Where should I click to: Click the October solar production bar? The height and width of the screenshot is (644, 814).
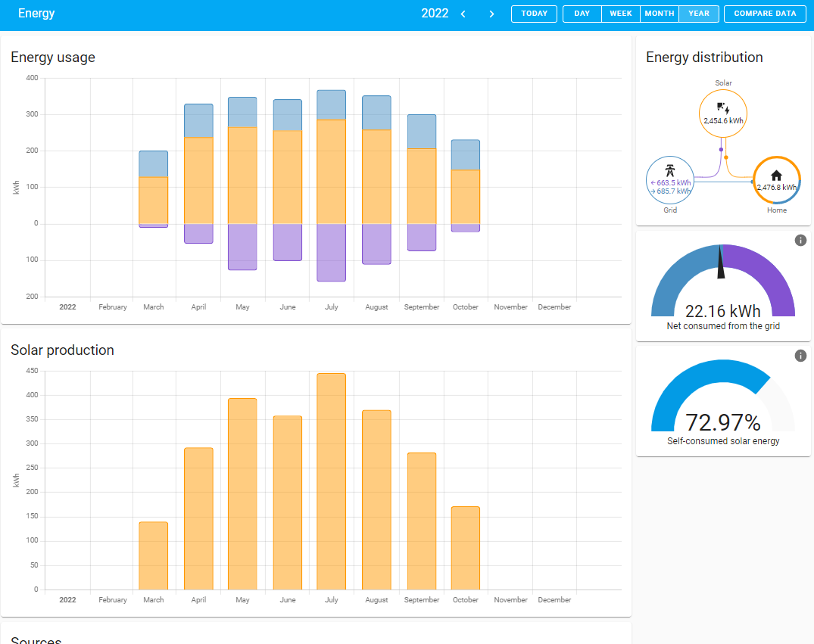coord(465,548)
